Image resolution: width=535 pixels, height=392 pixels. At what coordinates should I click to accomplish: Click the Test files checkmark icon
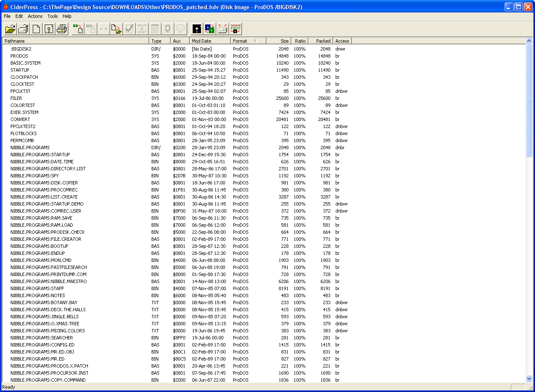(x=129, y=29)
